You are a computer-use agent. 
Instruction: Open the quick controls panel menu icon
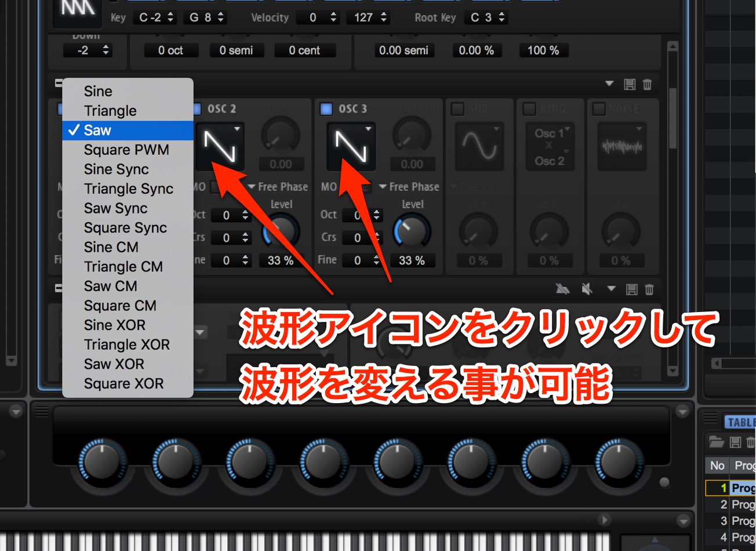(x=41, y=411)
